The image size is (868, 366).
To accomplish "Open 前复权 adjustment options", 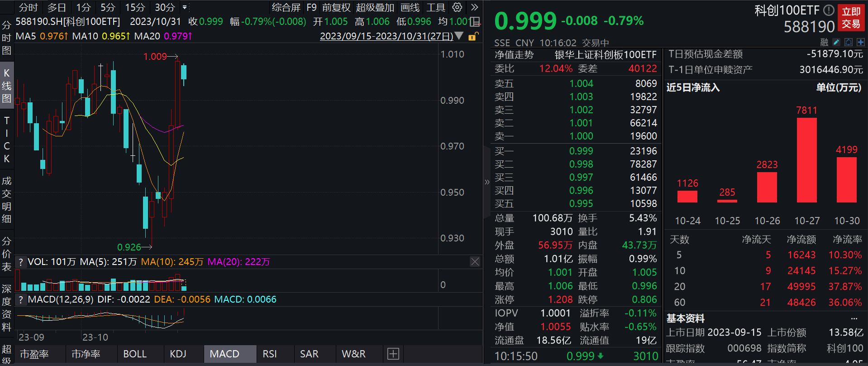I will [x=336, y=7].
